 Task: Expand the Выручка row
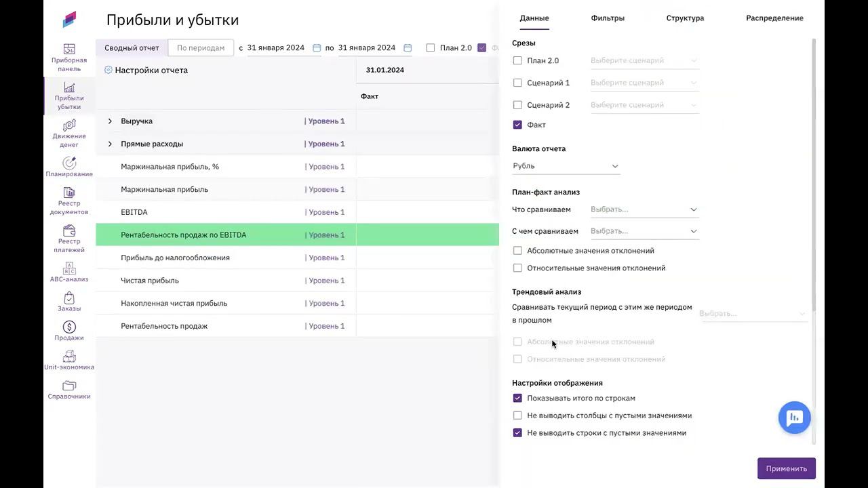click(x=110, y=121)
